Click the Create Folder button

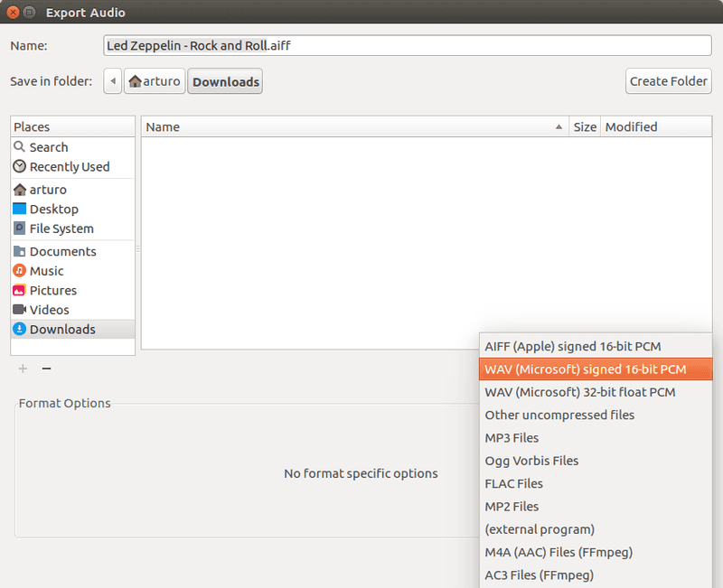[x=668, y=81]
